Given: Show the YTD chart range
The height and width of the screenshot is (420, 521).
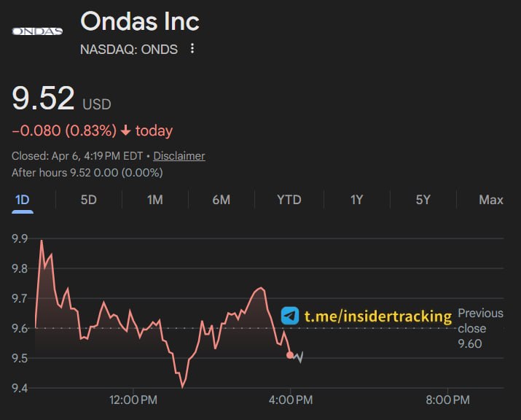Looking at the screenshot, I should (x=289, y=200).
